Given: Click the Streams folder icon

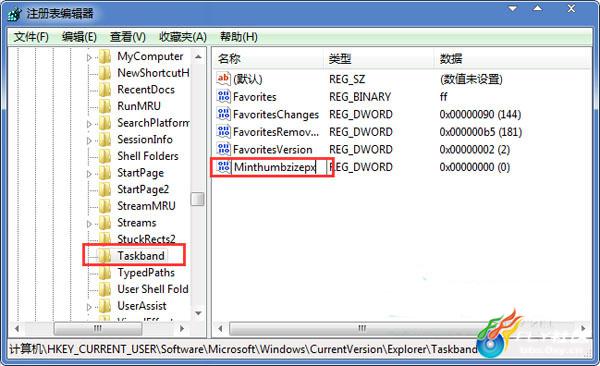Looking at the screenshot, I should [x=105, y=223].
